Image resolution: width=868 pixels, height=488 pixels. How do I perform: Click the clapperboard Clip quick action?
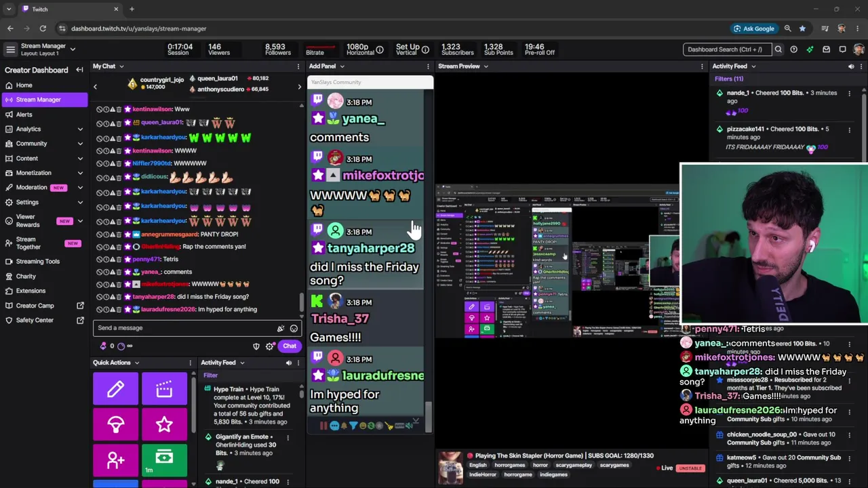tap(164, 389)
